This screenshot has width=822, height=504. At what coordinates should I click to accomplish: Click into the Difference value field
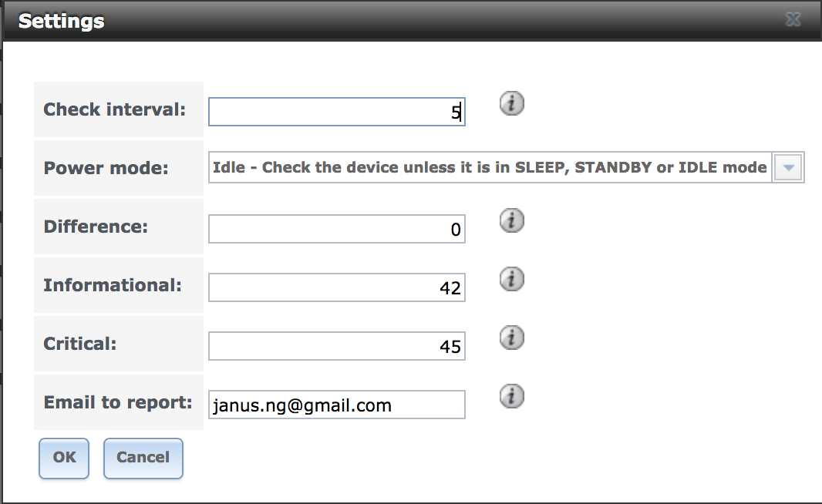click(x=336, y=229)
